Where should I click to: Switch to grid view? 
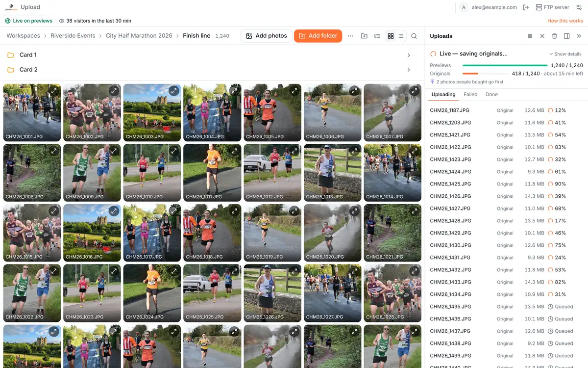click(x=391, y=36)
